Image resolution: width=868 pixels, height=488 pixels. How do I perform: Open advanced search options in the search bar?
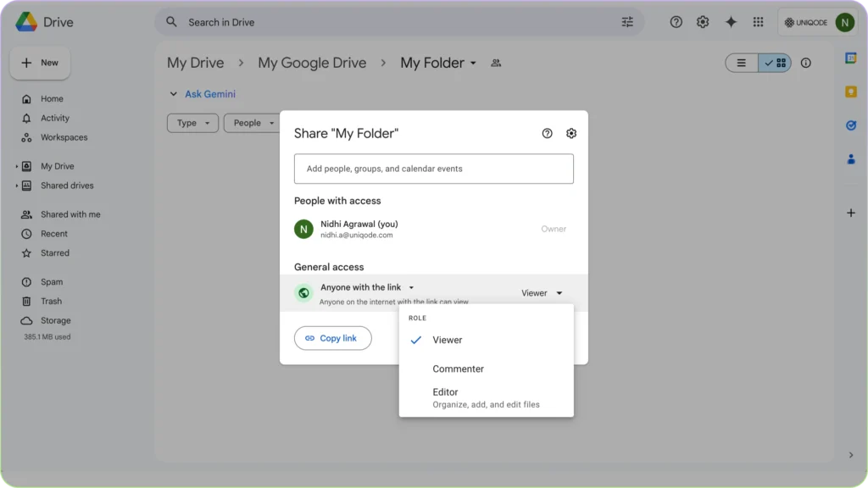[627, 22]
